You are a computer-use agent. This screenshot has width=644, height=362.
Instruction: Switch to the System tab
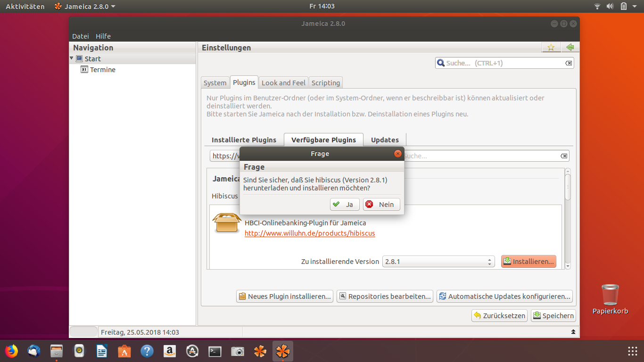[x=215, y=82]
